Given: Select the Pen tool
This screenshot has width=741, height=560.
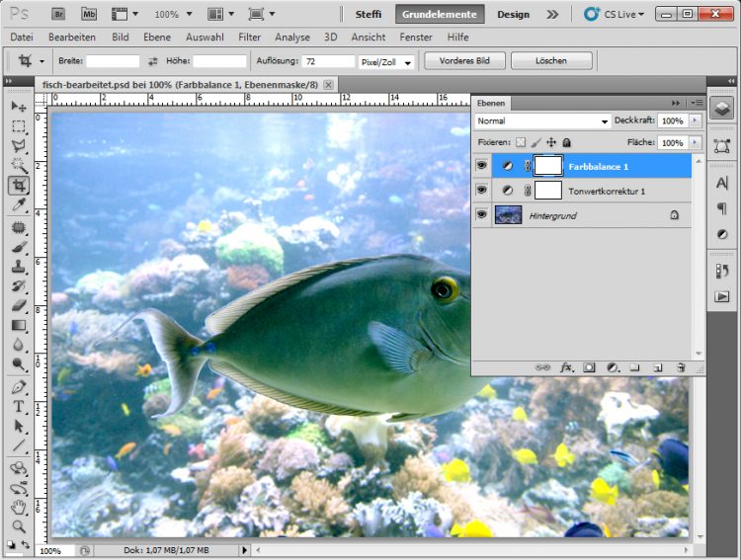Looking at the screenshot, I should pyautogui.click(x=19, y=387).
